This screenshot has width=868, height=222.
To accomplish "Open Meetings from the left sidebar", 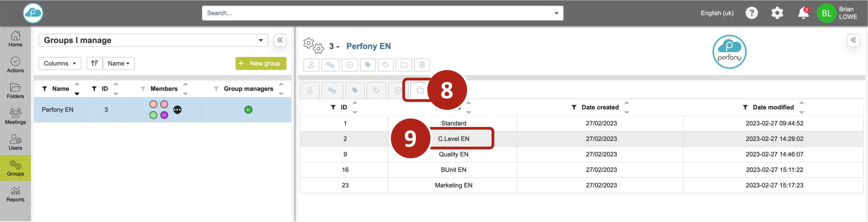I will coord(15,116).
